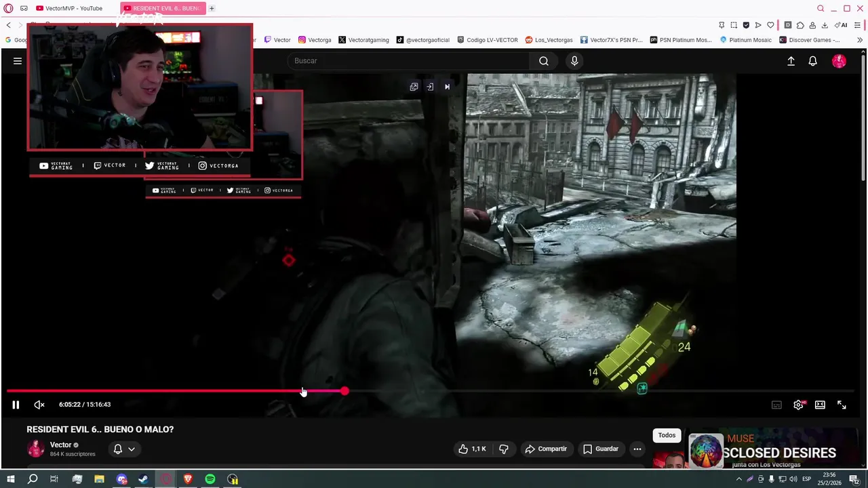This screenshot has width=868, height=488.
Task: Click the magnifier search button
Action: (x=544, y=61)
